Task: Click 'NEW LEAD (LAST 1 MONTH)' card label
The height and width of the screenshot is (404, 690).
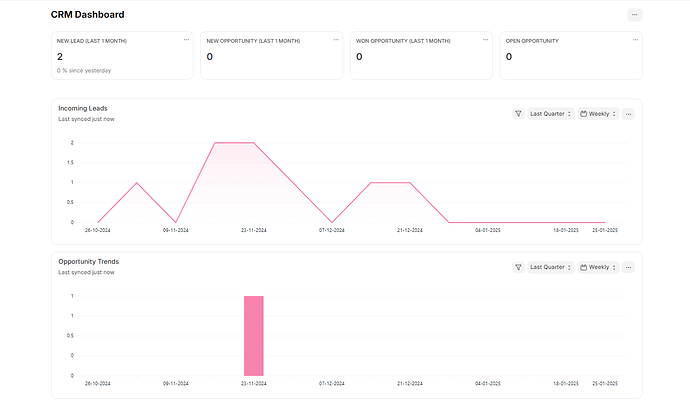Action: [92, 41]
